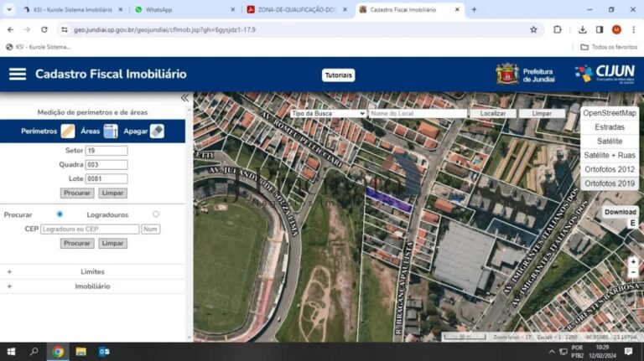644x361 pixels.
Task: Click the Quadra input field
Action: click(106, 164)
